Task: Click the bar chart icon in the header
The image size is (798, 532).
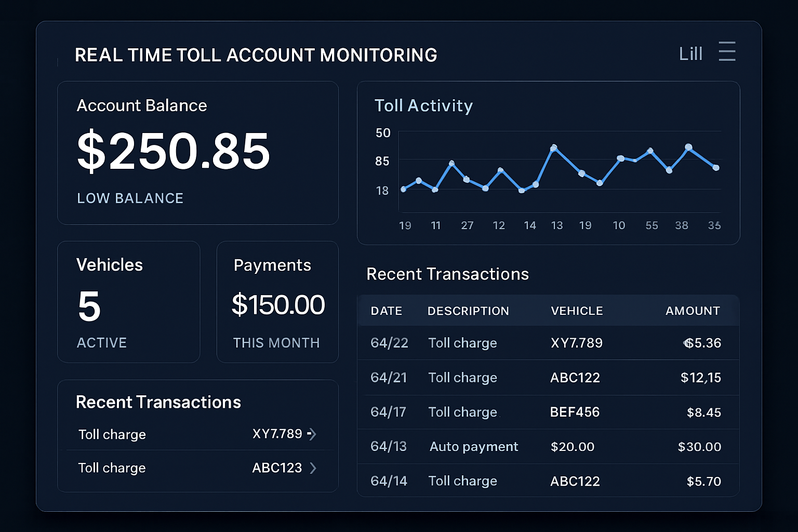Action: click(690, 52)
